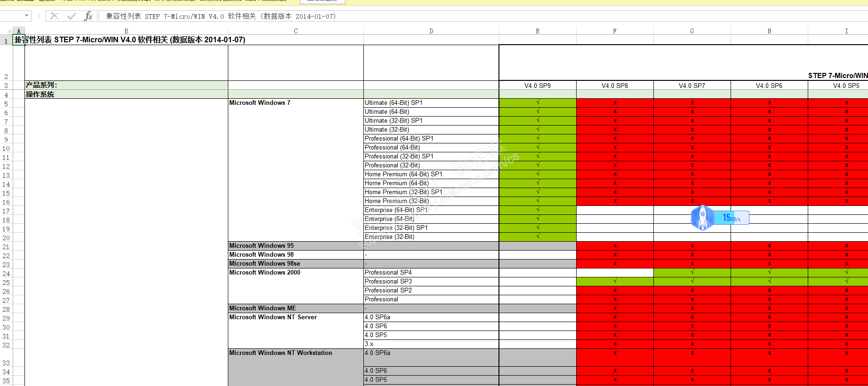The image size is (868, 386).
Task: Click the rocket speed widget icon
Action: (702, 218)
